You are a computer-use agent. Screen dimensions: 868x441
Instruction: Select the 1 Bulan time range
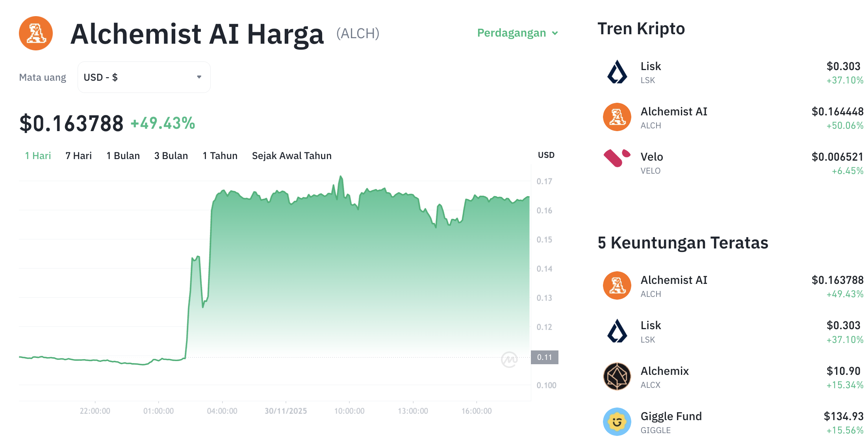pos(123,156)
